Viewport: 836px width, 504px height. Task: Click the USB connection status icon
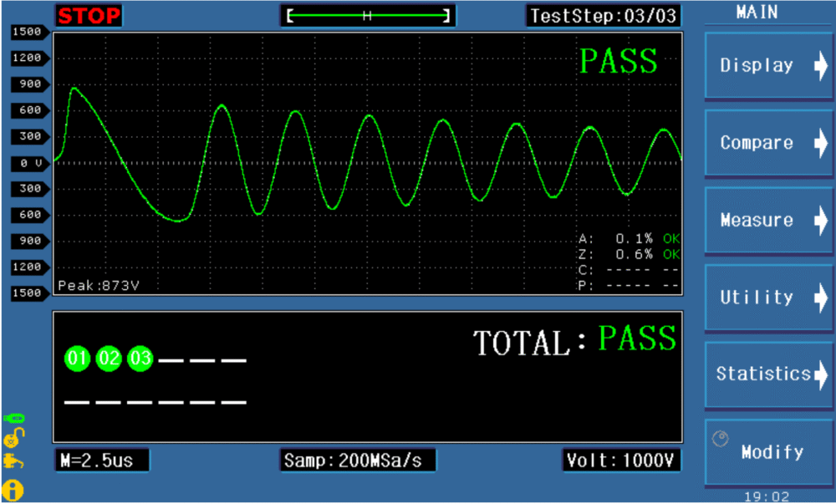tap(13, 418)
